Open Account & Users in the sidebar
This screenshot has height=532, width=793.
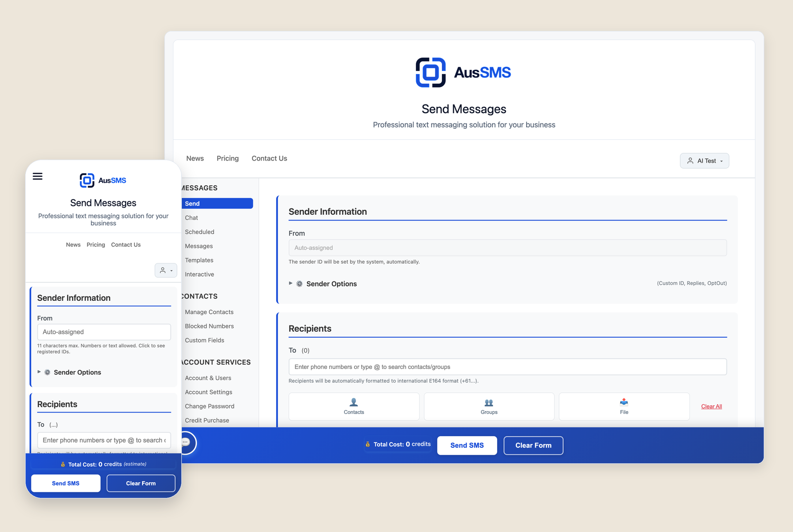tap(208, 378)
